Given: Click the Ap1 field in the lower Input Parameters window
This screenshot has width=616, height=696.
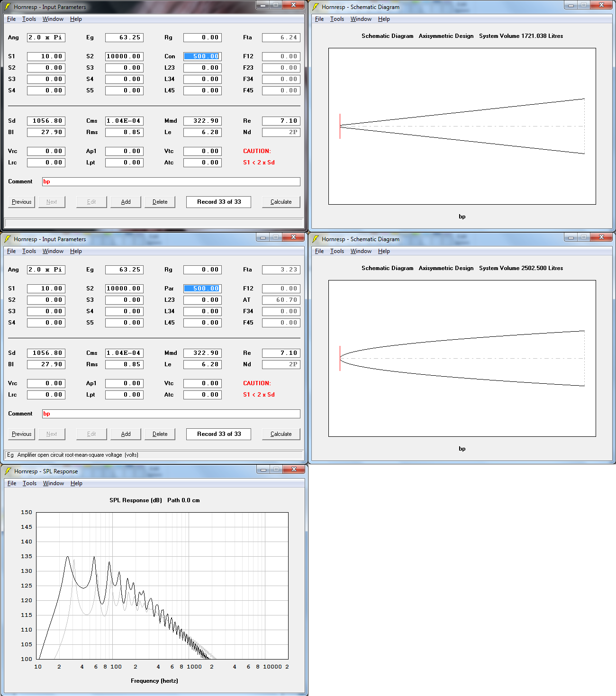Looking at the screenshot, I should coord(124,383).
